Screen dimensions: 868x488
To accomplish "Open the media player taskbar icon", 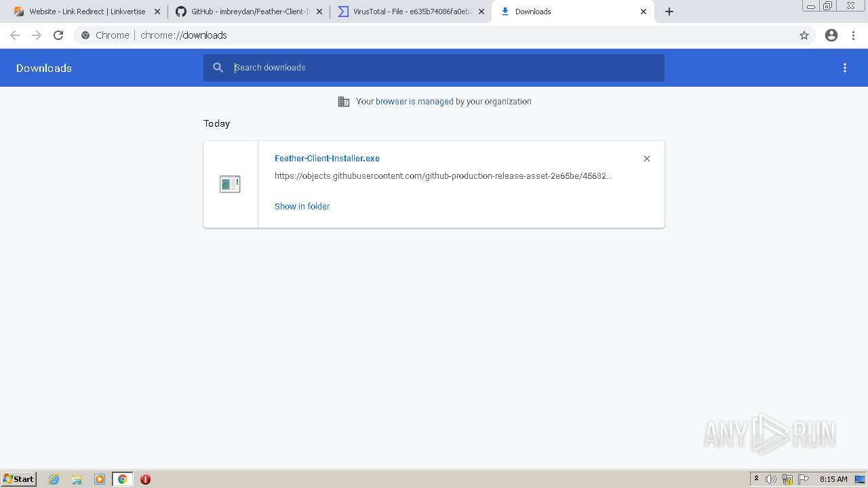I will pos(100,479).
